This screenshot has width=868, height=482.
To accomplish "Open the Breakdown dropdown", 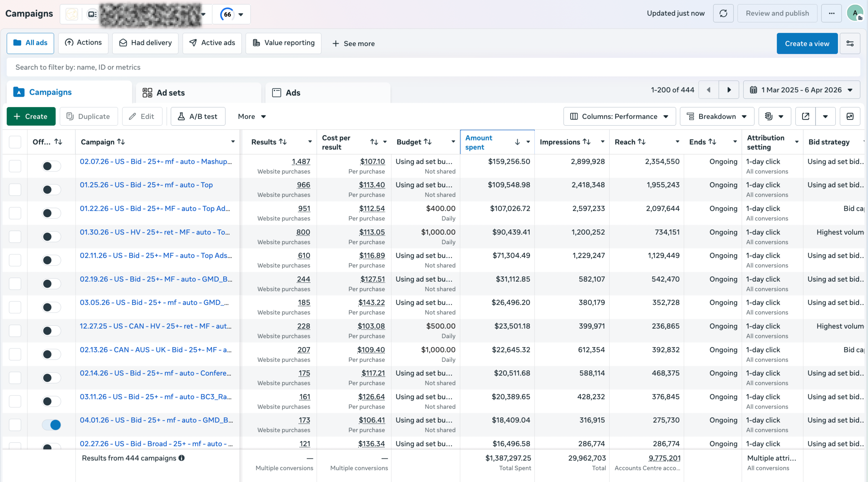I will pos(717,116).
